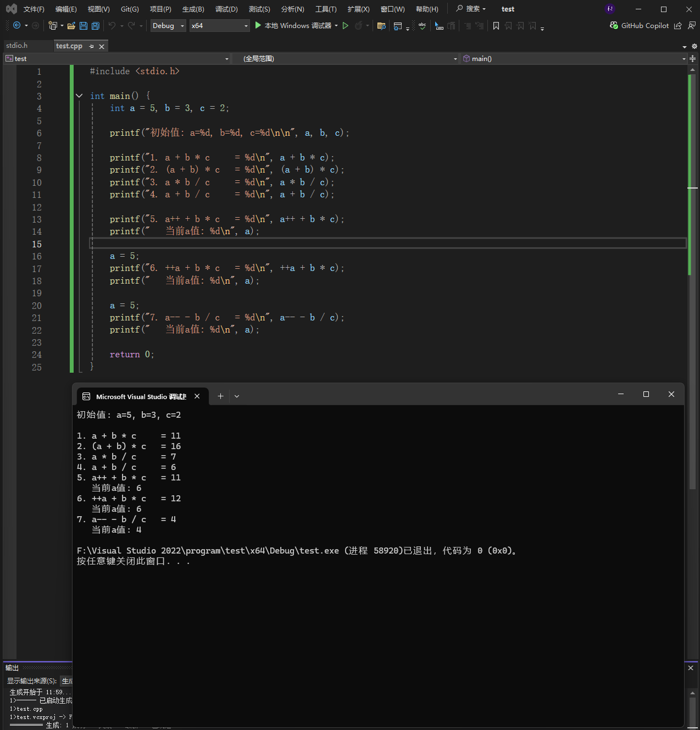Click '初始值: a=5, b=3, c=2' console output
The image size is (700, 730).
(x=129, y=415)
